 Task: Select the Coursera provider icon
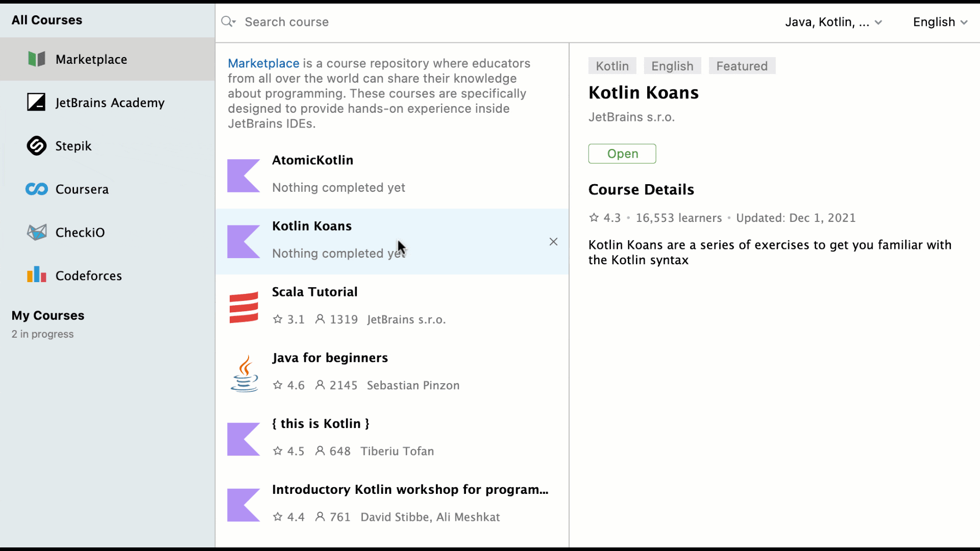(x=36, y=189)
